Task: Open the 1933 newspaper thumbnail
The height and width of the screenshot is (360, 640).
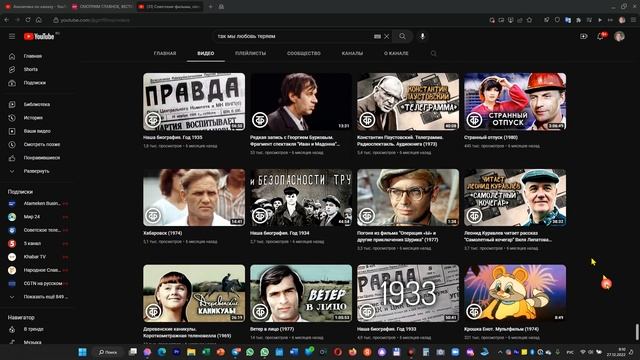Action: point(408,293)
